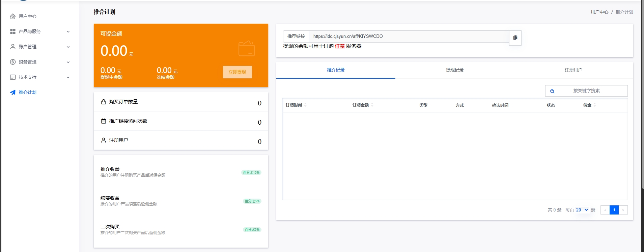Click the 推广链接访问次数 calendar icon
This screenshot has height=252, width=644.
point(104,121)
